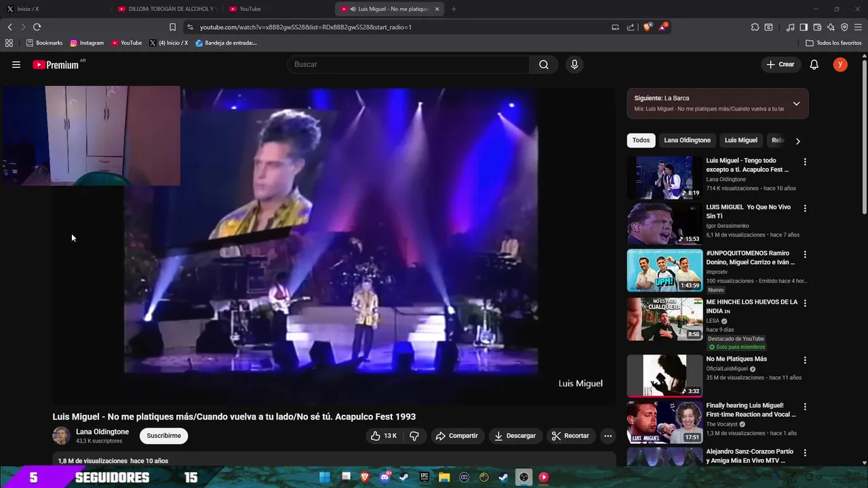The width and height of the screenshot is (868, 488).
Task: Open Todos los favoritos folder
Action: click(x=833, y=43)
